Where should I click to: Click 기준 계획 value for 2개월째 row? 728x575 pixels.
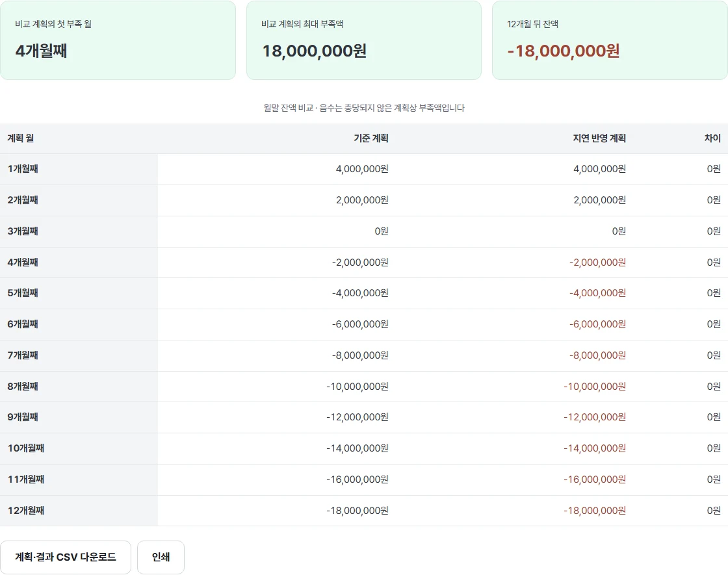pos(362,200)
